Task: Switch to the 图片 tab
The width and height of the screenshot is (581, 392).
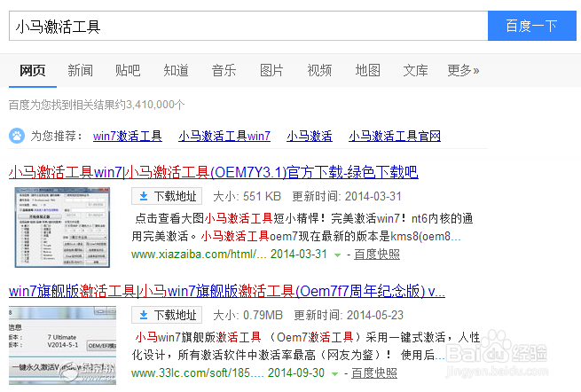Action: 271,70
